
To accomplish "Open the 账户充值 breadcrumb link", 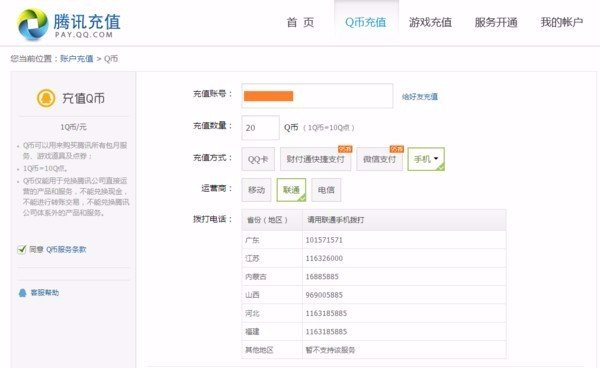I will [x=77, y=59].
